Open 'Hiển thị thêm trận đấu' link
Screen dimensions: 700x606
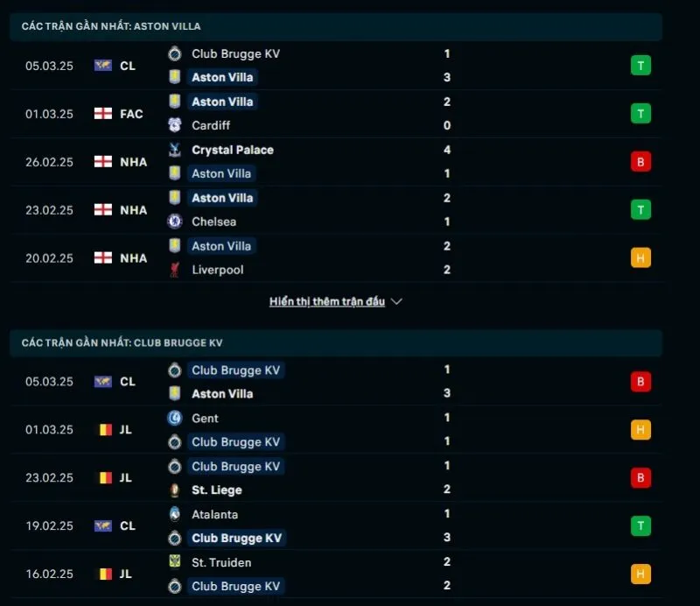(327, 301)
